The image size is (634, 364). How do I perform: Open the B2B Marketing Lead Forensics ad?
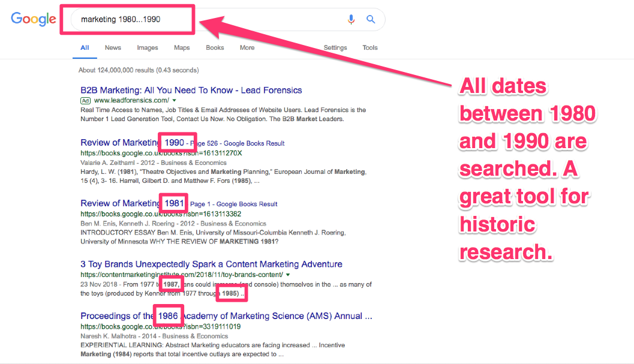[191, 90]
